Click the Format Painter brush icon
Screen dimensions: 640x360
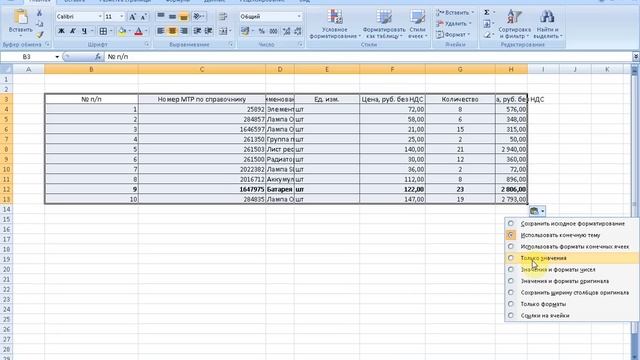click(x=40, y=35)
